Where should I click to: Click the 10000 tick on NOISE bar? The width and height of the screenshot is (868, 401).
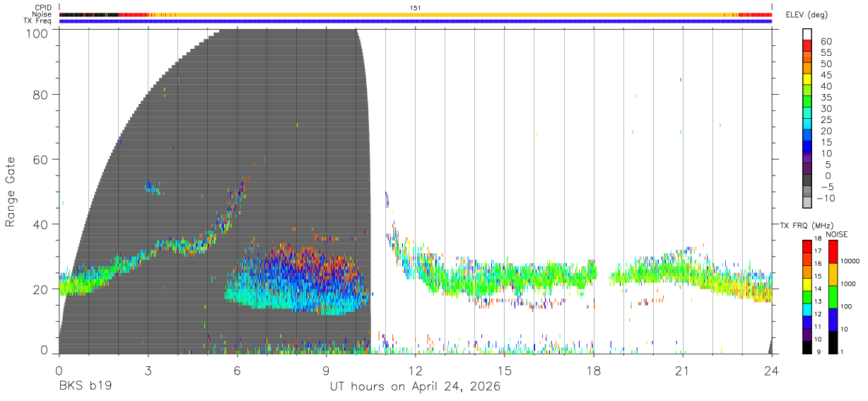pos(851,262)
